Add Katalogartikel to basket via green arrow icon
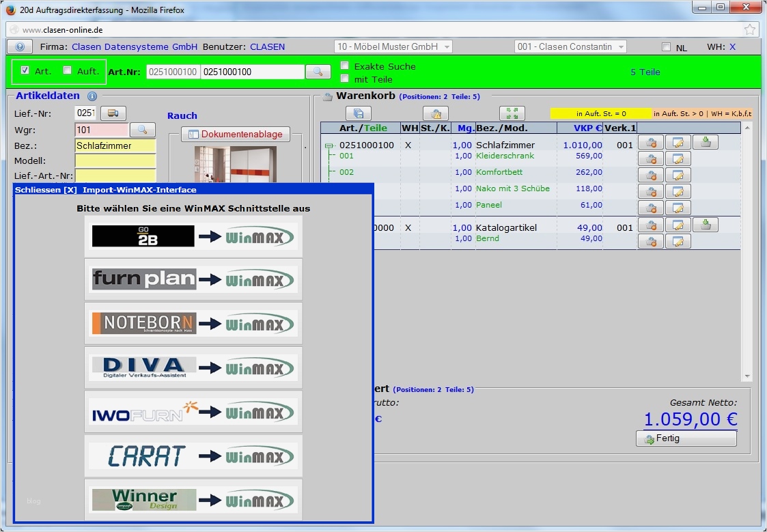 coord(705,225)
